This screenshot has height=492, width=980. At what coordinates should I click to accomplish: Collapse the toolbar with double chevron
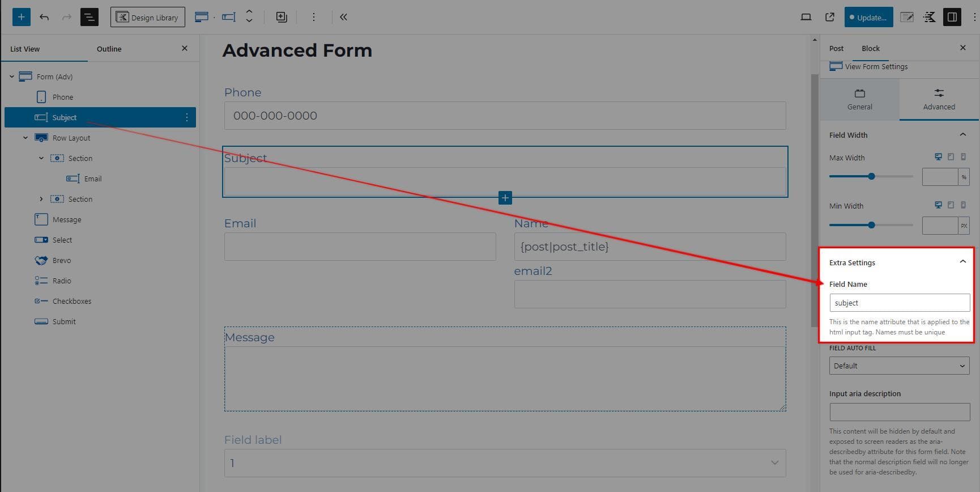(343, 17)
